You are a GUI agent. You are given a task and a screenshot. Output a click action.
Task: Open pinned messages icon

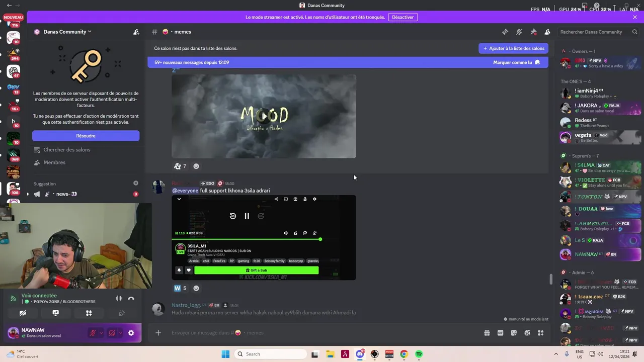[x=533, y=32]
